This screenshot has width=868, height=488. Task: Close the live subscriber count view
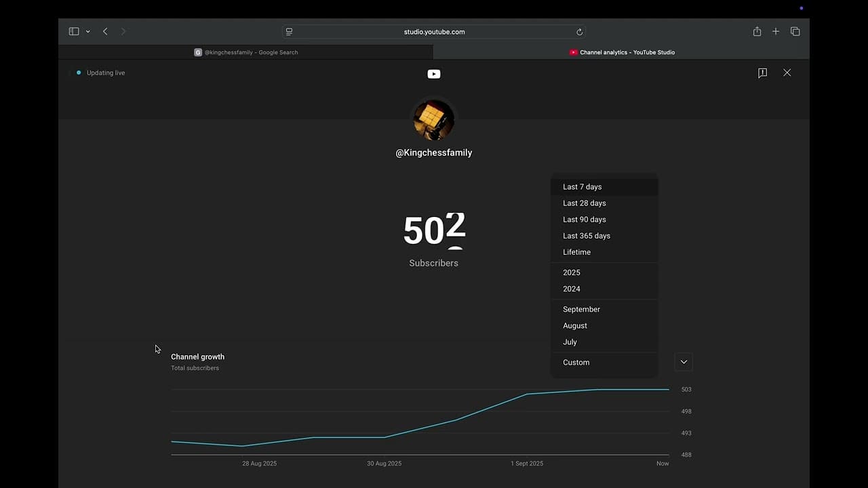click(x=787, y=73)
